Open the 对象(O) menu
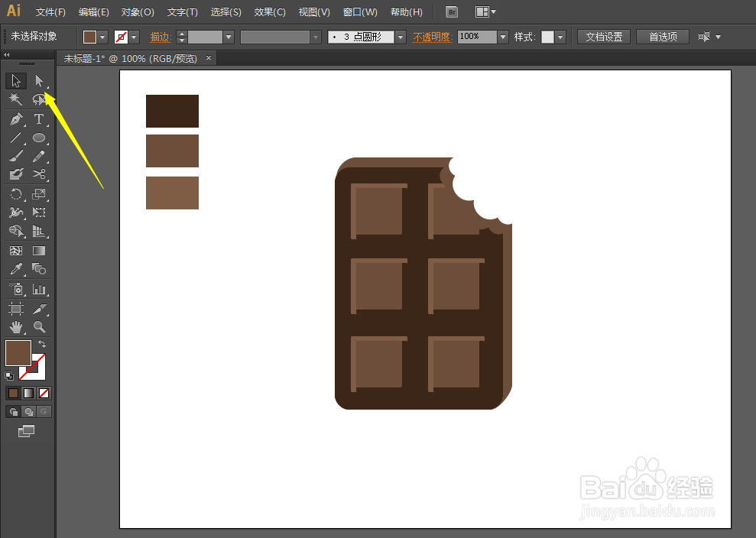Screen dimensions: 756x538 coord(138,12)
